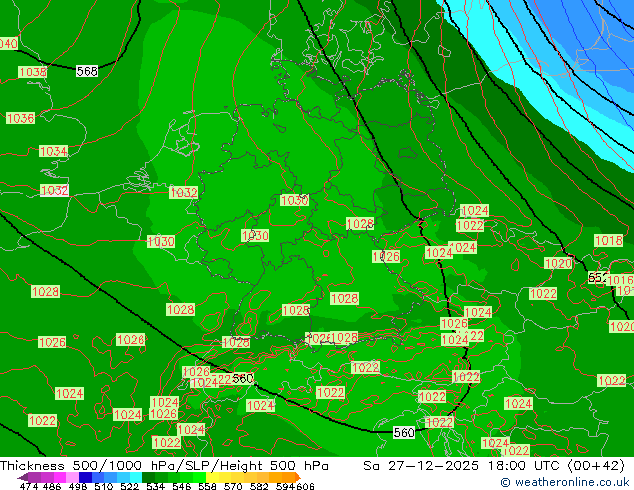Click the 552 height contour label
634x490 pixels.
597,277
